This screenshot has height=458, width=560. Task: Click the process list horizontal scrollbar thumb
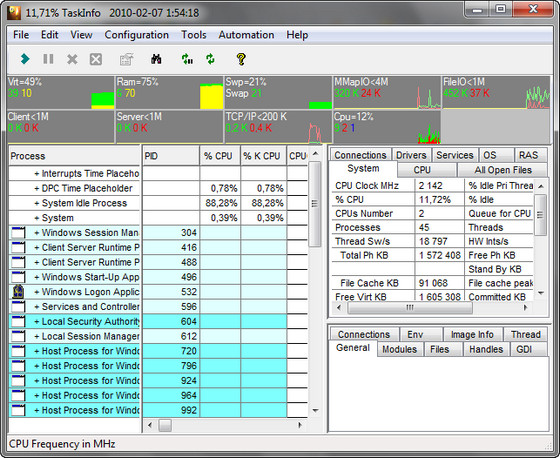click(x=165, y=425)
